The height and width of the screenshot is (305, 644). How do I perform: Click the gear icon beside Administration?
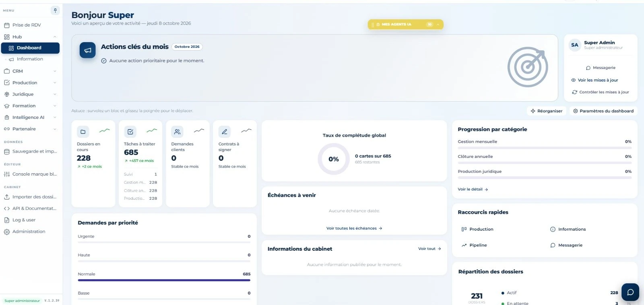7,232
